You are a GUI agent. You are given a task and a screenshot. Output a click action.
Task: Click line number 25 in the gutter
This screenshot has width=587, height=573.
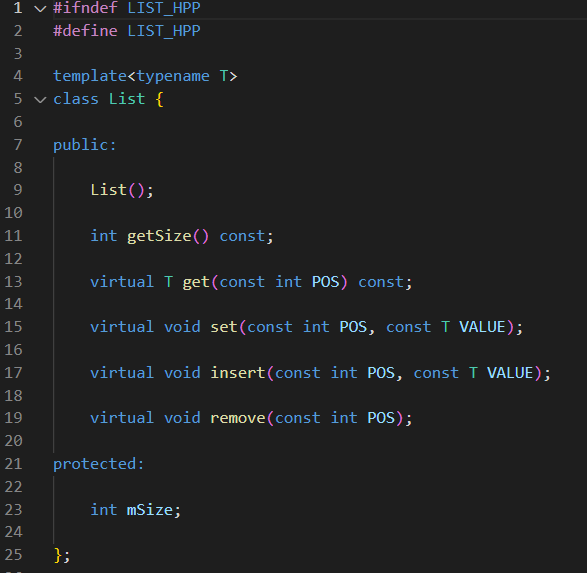point(13,555)
